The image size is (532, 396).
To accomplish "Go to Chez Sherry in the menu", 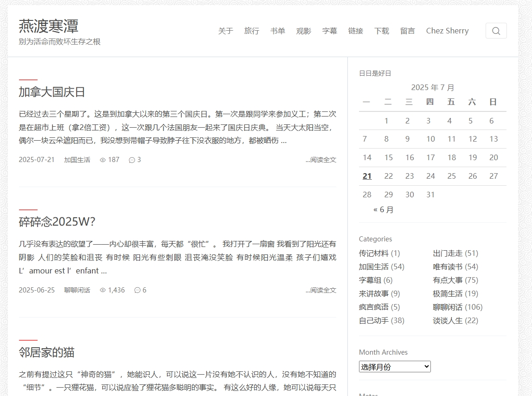I will 447,31.
